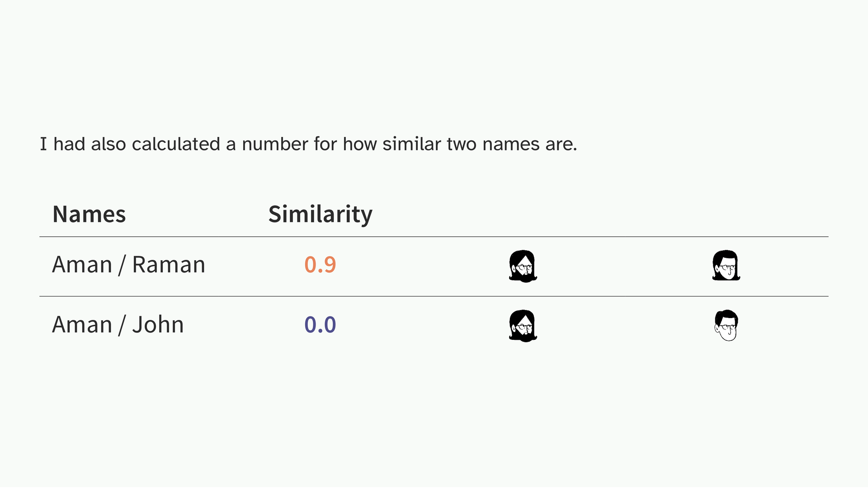
Task: Click the bearded avatar in the Aman / Raman row
Action: coord(523,266)
